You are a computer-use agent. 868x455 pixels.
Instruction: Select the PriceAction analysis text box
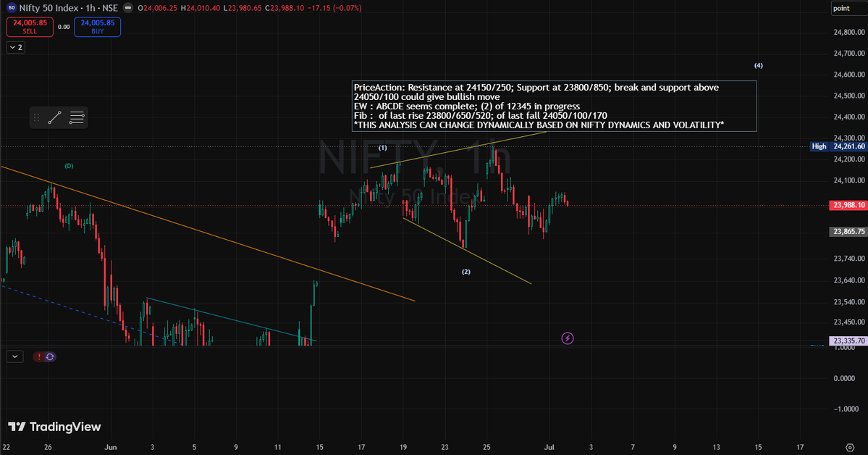pyautogui.click(x=554, y=106)
